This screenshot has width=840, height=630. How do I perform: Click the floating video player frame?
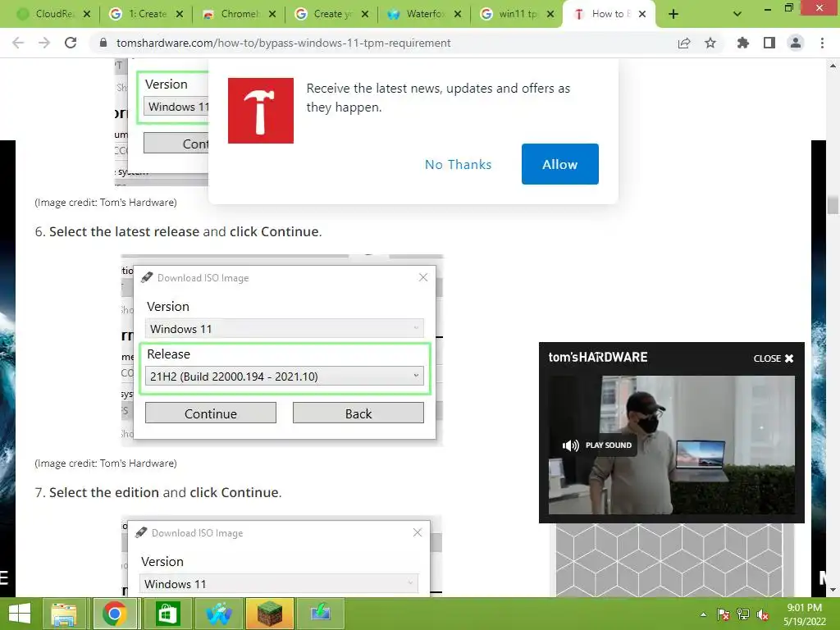pos(671,445)
